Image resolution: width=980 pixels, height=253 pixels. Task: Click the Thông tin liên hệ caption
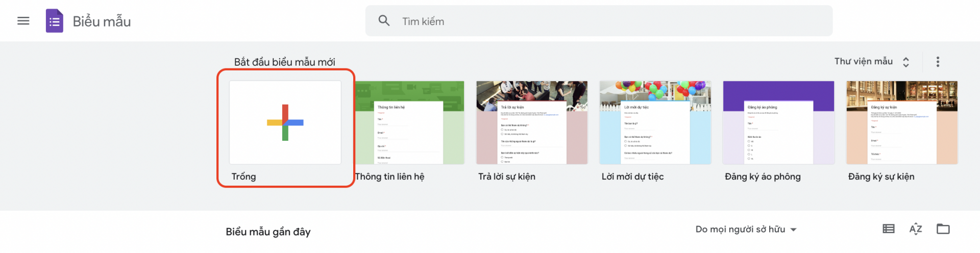coord(389,176)
